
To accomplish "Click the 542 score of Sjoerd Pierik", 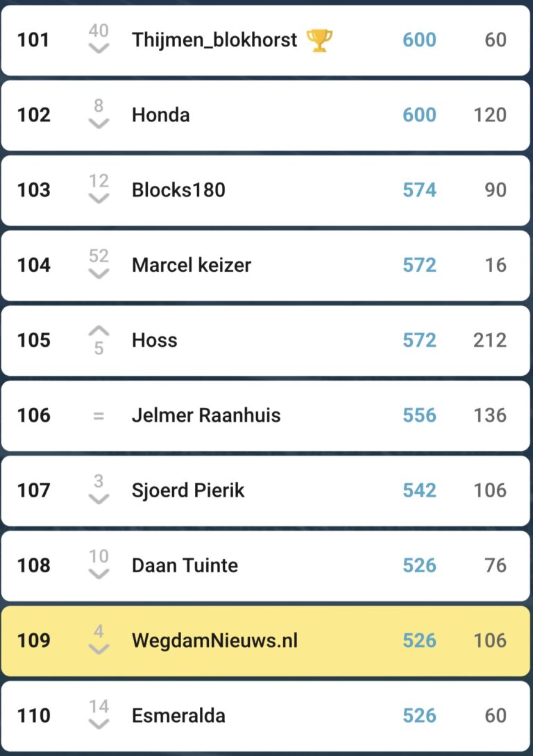I will pos(419,490).
